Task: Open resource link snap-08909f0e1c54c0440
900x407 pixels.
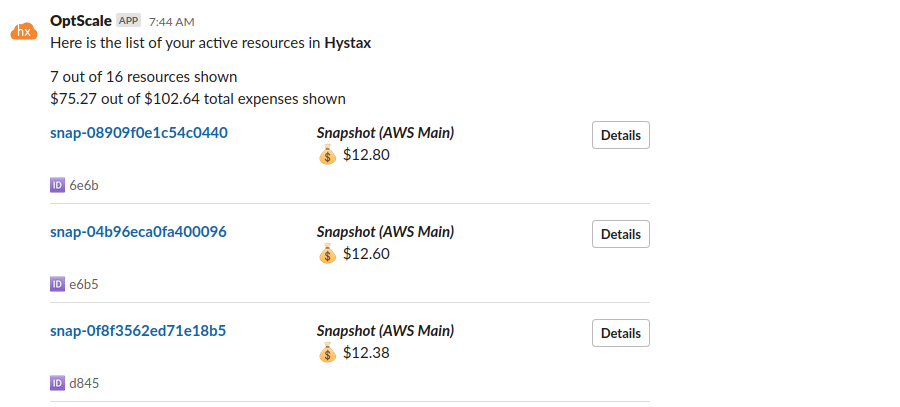Action: 139,132
